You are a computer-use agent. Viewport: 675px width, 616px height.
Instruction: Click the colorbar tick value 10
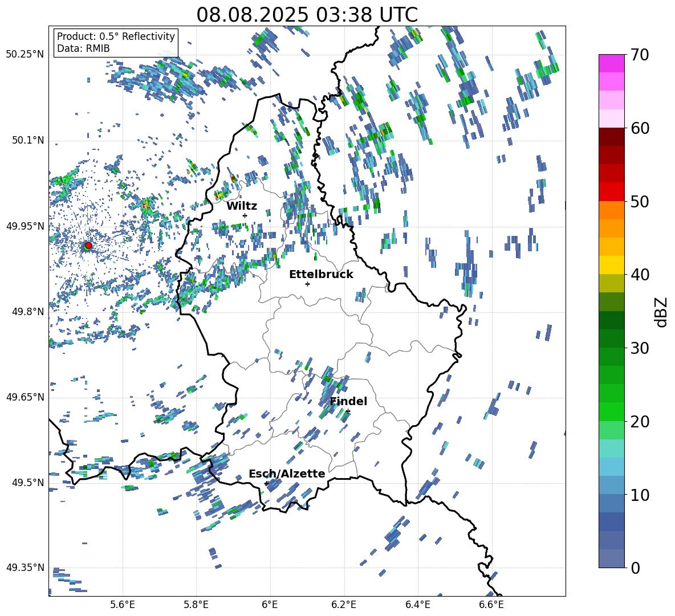640,495
